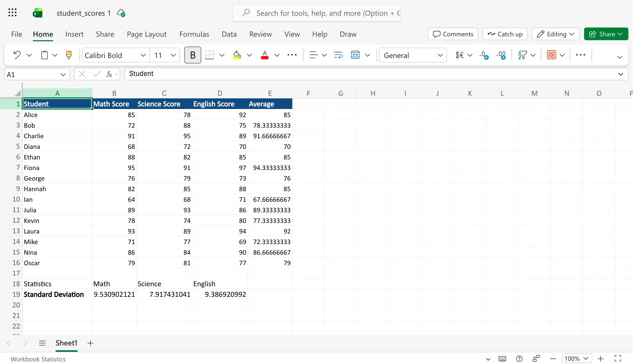Click the green Share button
633x364 pixels.
[606, 34]
